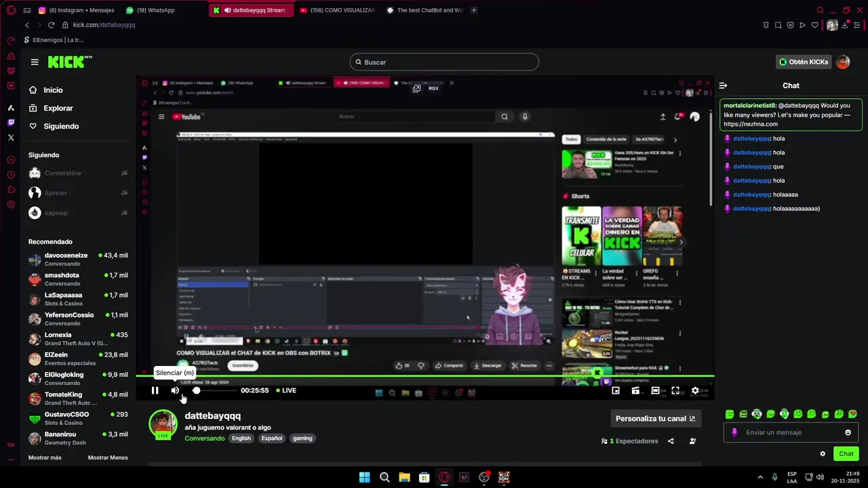Open sapnap followed channel

[78, 213]
